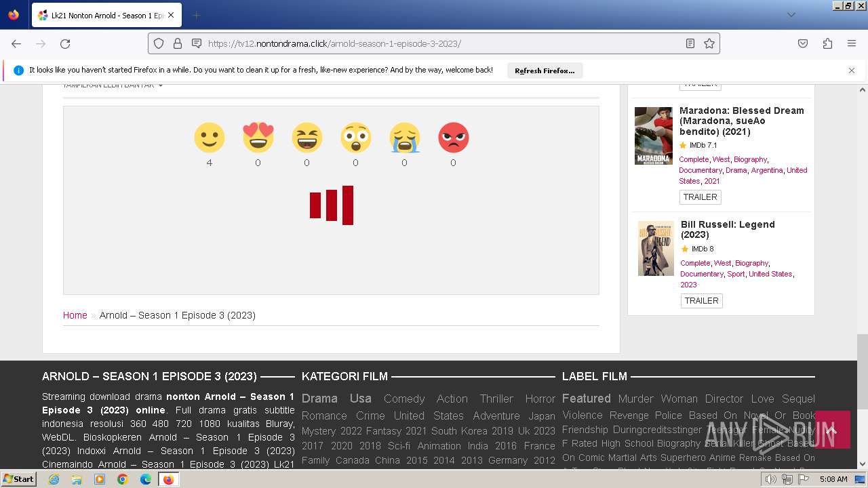Bookmark this page with the star icon
Viewport: 868px width, 488px height.
click(x=709, y=43)
